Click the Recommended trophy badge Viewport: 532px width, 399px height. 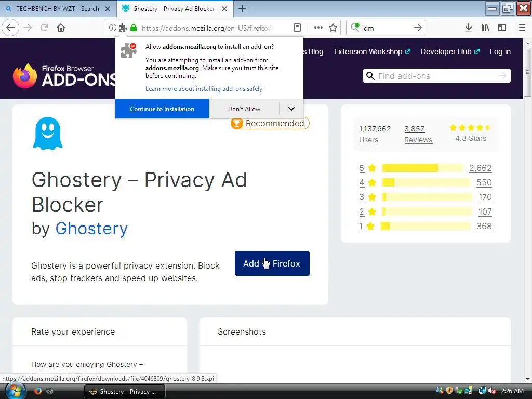(x=270, y=124)
